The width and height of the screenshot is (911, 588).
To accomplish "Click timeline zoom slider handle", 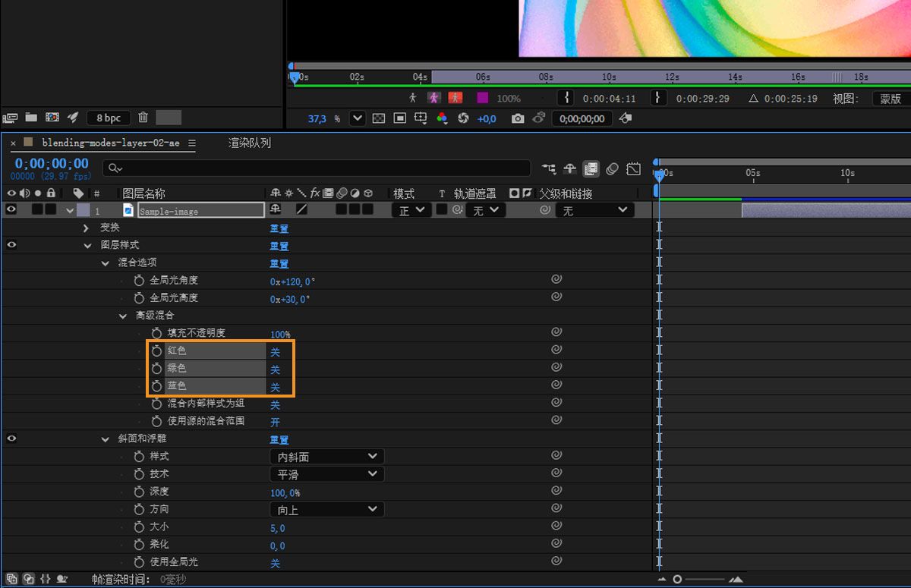I will [x=677, y=580].
